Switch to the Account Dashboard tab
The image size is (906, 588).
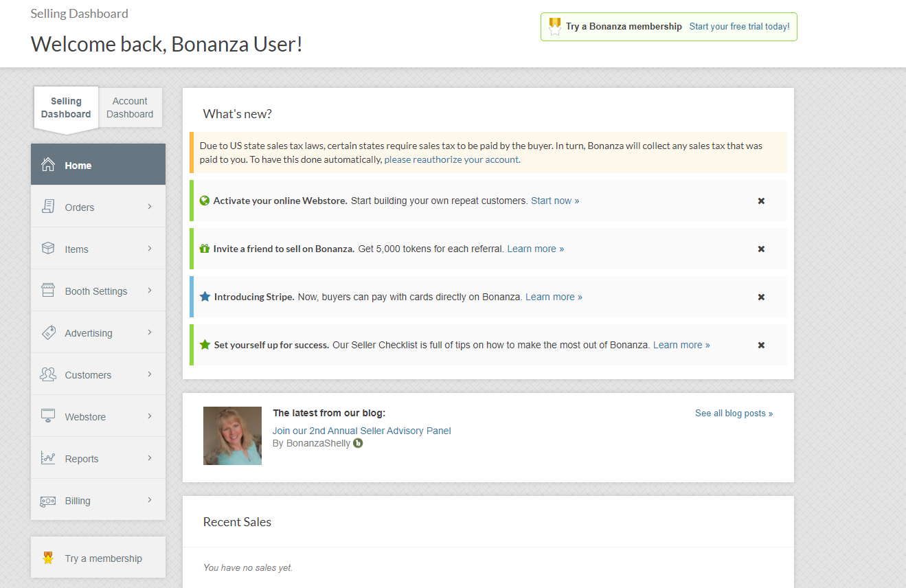tap(130, 107)
